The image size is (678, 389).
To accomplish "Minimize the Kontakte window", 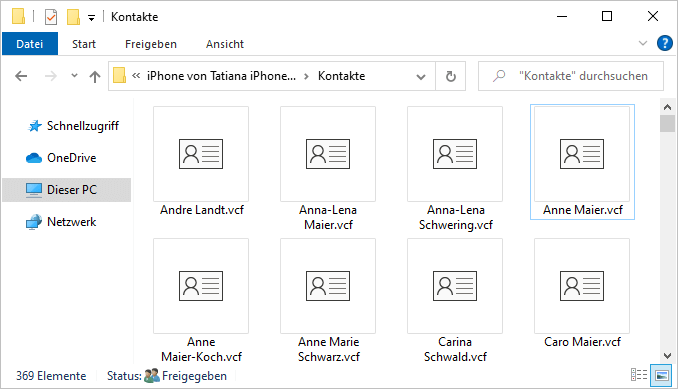I will click(562, 16).
